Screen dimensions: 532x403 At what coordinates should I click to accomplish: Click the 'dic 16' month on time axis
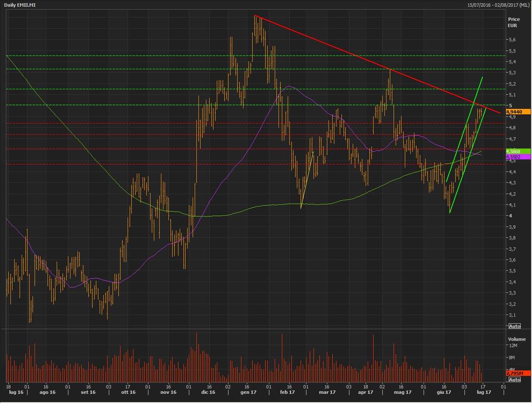208,392
